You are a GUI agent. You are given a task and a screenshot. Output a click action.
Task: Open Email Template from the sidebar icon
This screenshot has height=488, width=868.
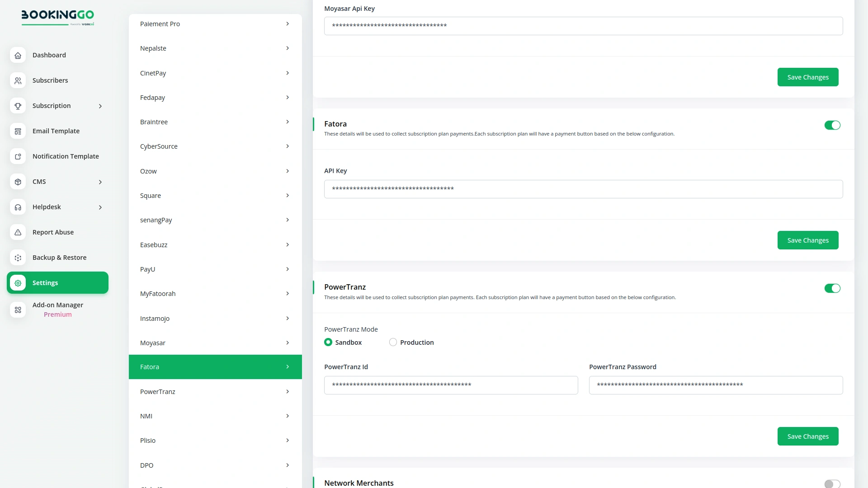(18, 131)
